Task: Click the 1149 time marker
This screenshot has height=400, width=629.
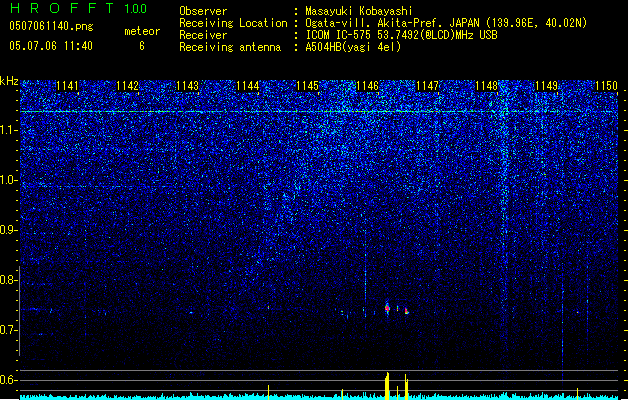Action: coord(547,86)
